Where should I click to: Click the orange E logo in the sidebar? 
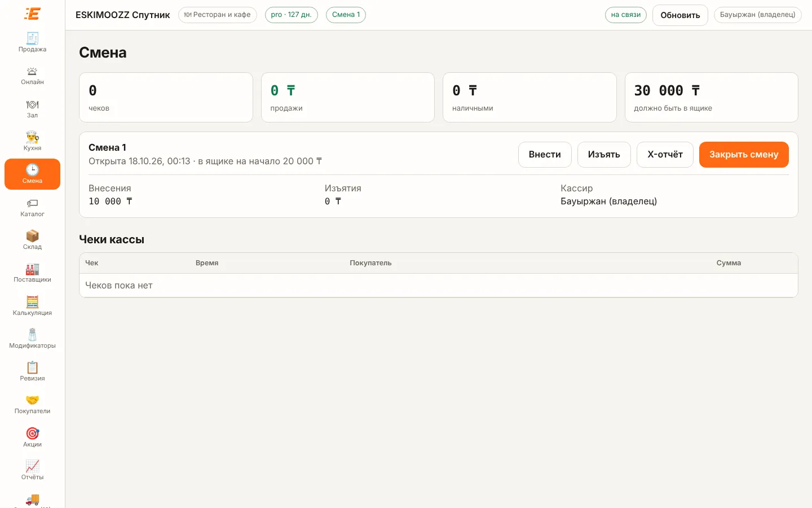32,14
